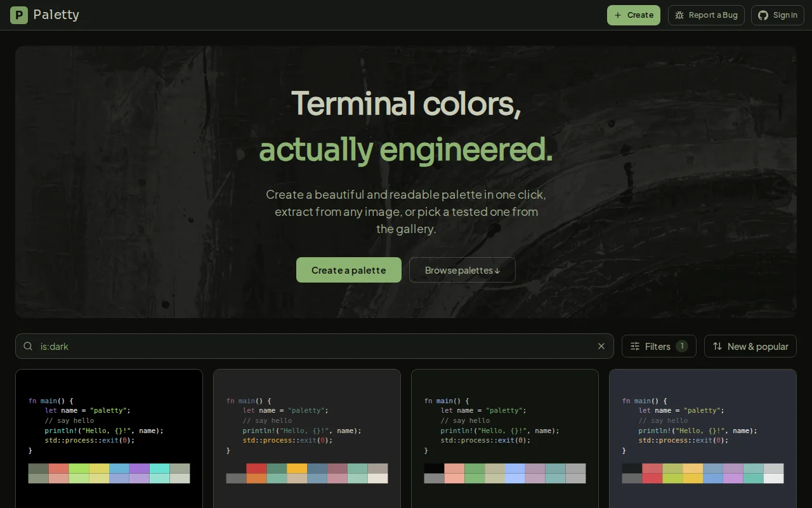Pick the black swatch in third palette card
This screenshot has width=812, height=508.
434,469
